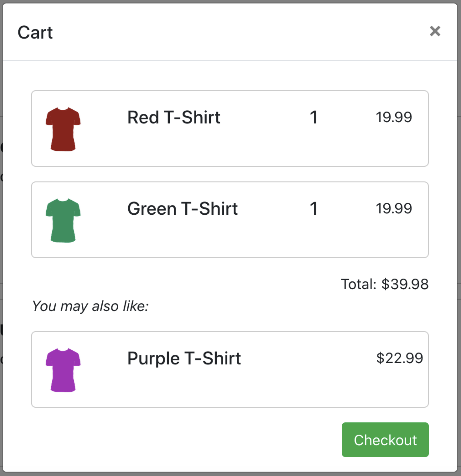Click the "You may also like:" heading

(90, 306)
